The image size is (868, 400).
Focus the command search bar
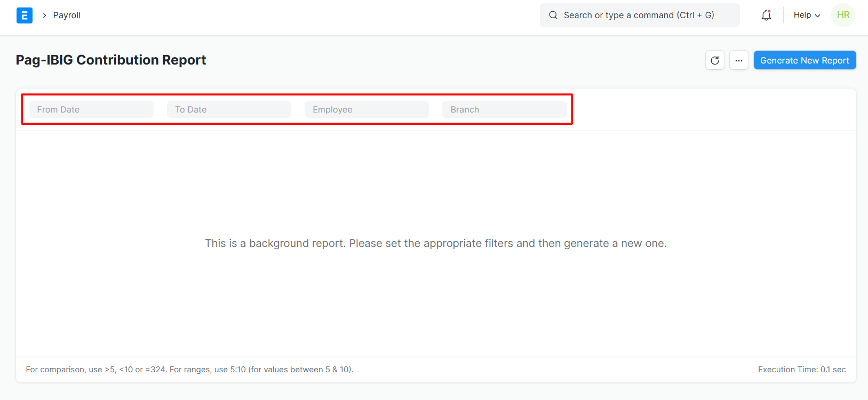point(640,15)
